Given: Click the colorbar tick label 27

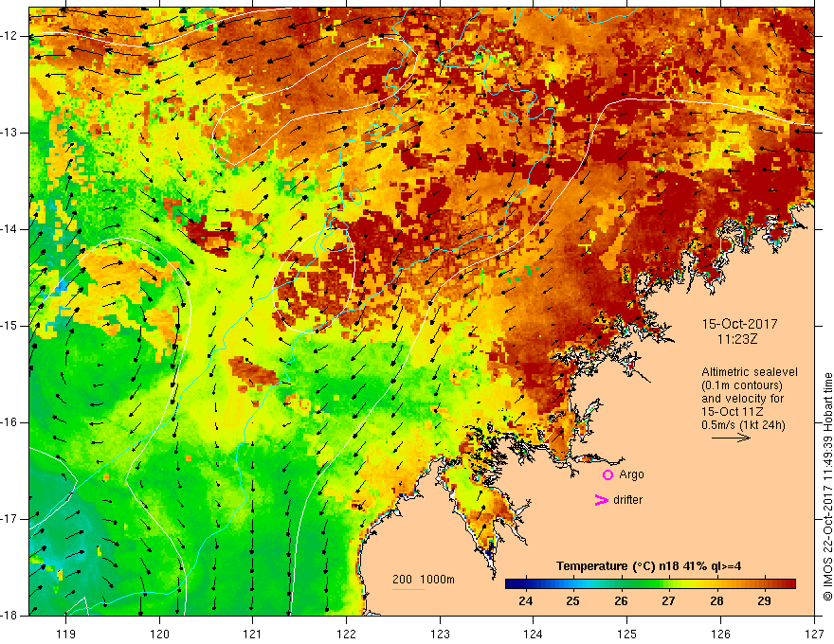Looking at the screenshot, I should pos(668,601).
